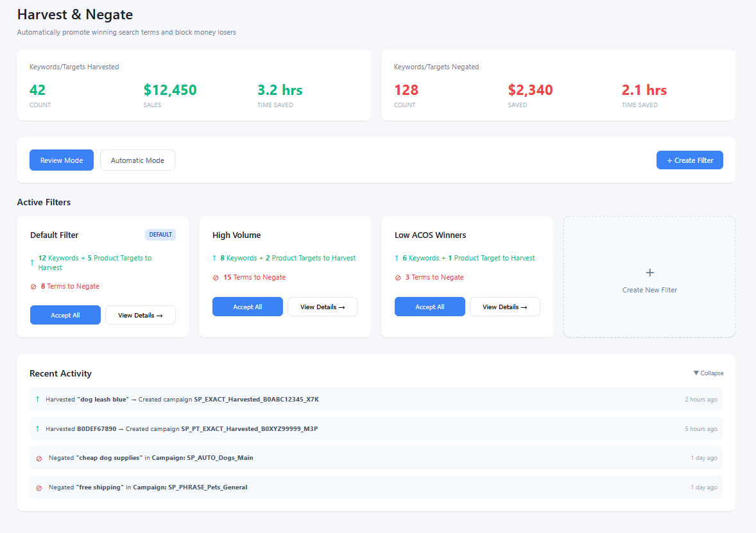
Task: Open View Details for Default Filter
Action: click(140, 315)
